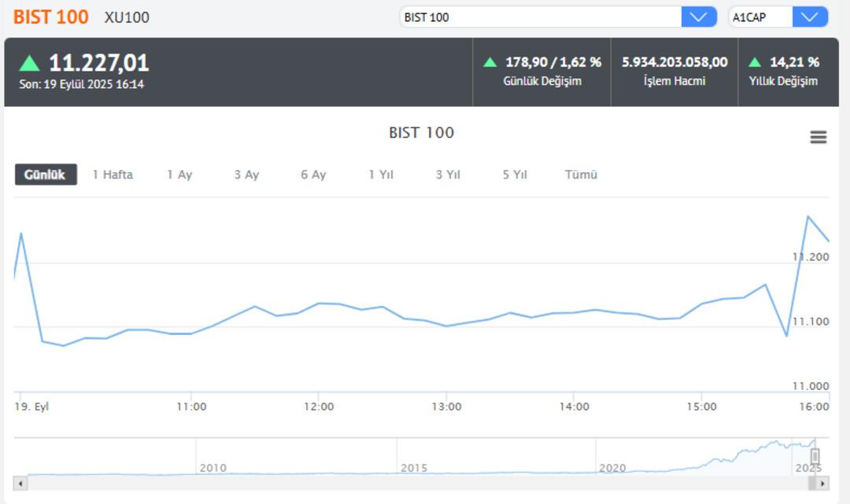The height and width of the screenshot is (504, 850).
Task: Click the 2015 marker in the navigator
Action: coord(414,468)
